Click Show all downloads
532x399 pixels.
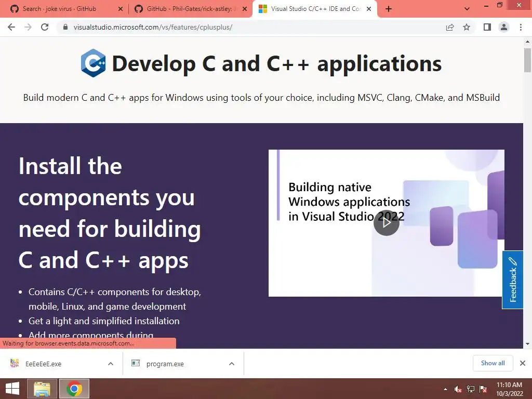493,363
